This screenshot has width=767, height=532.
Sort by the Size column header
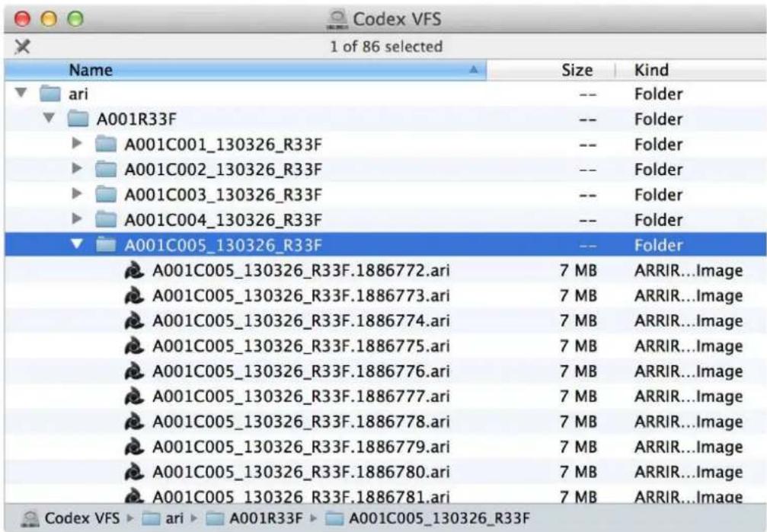[x=551, y=70]
